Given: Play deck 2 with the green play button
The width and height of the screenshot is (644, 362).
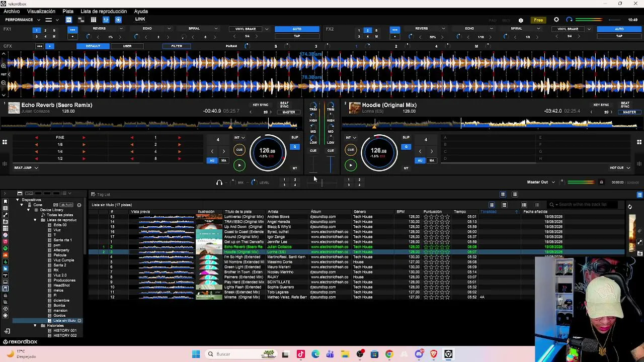Looking at the screenshot, I should pyautogui.click(x=351, y=165).
